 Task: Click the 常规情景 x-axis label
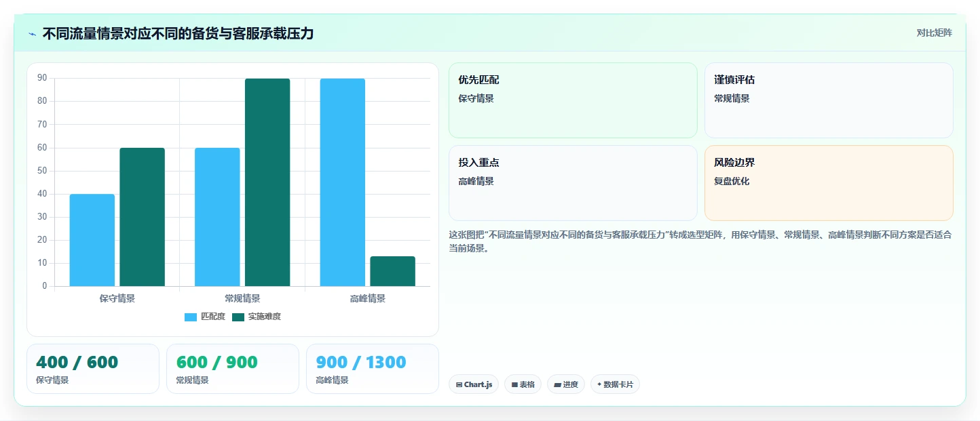click(242, 298)
